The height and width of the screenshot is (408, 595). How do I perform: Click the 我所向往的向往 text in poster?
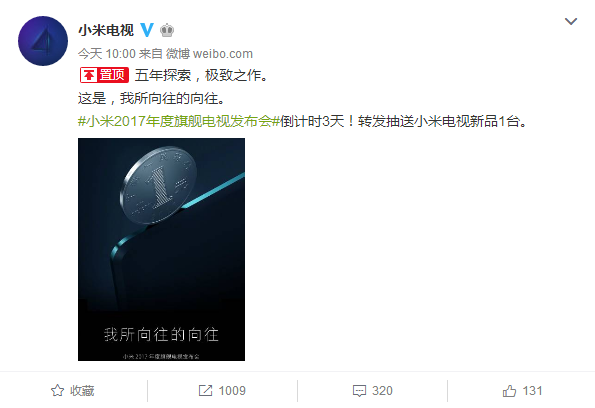[x=161, y=334]
